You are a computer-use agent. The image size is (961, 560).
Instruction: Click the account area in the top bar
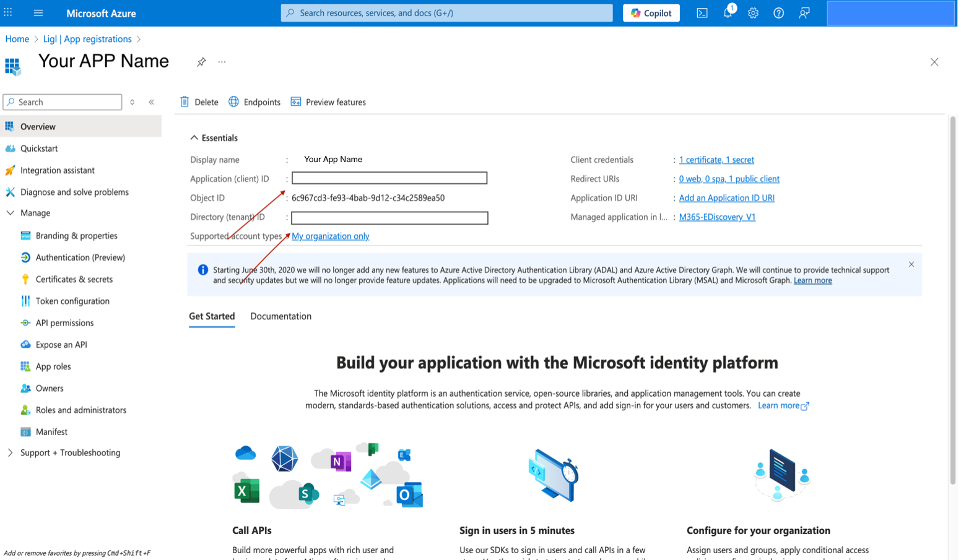point(890,13)
